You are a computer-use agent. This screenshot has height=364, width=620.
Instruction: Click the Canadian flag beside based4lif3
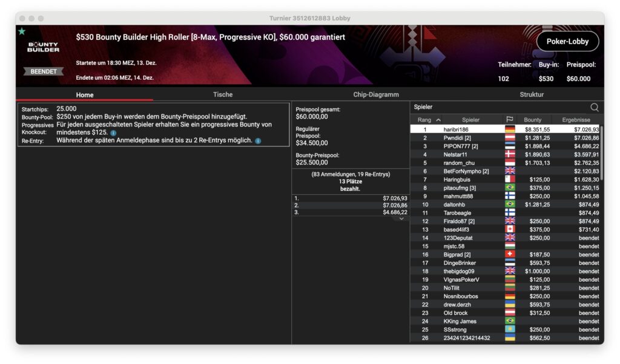(x=509, y=230)
